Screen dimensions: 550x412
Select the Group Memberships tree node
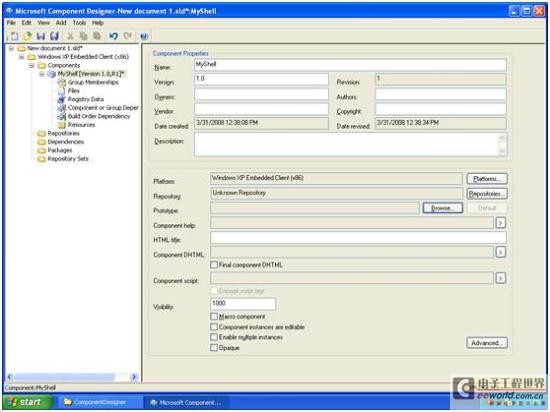pos(93,82)
